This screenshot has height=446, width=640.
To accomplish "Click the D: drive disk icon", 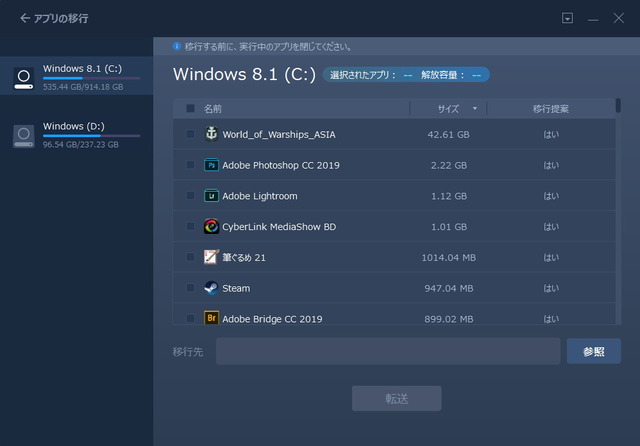I will [x=24, y=136].
